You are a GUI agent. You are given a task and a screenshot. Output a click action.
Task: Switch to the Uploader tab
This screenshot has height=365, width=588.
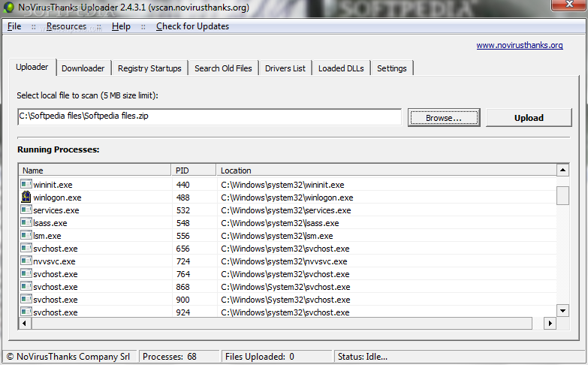click(x=32, y=67)
